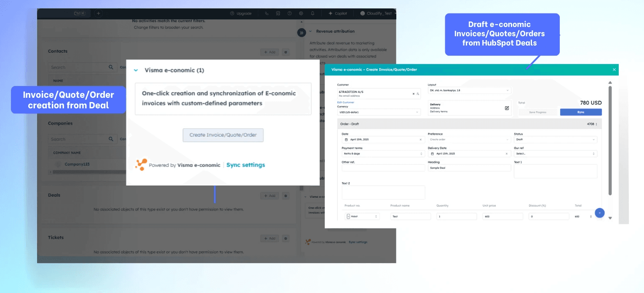
Task: Open small Sync settings link in sidebar
Action: 358,242
